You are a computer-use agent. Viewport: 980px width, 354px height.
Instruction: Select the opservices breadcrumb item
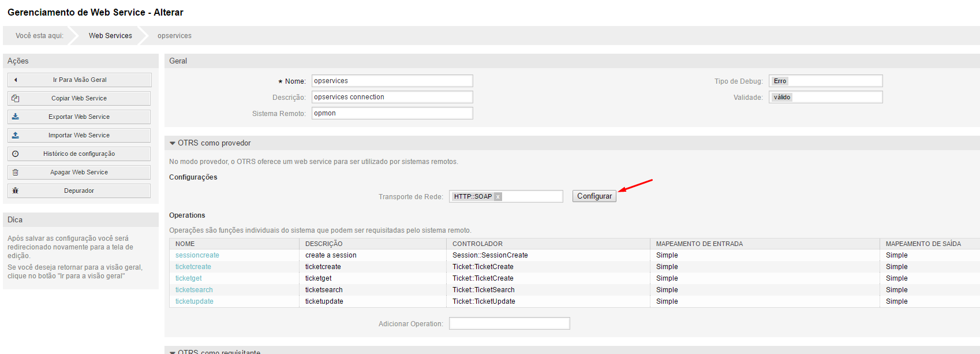174,36
